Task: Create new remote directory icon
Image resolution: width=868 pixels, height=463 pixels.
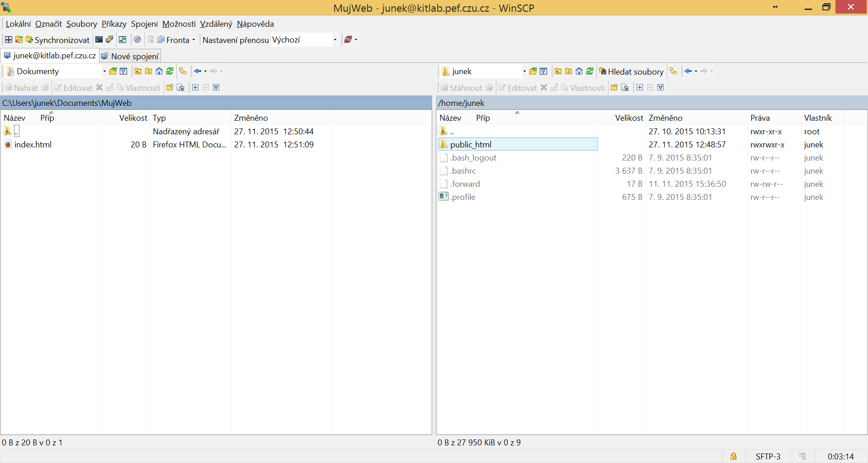Action: pyautogui.click(x=613, y=87)
